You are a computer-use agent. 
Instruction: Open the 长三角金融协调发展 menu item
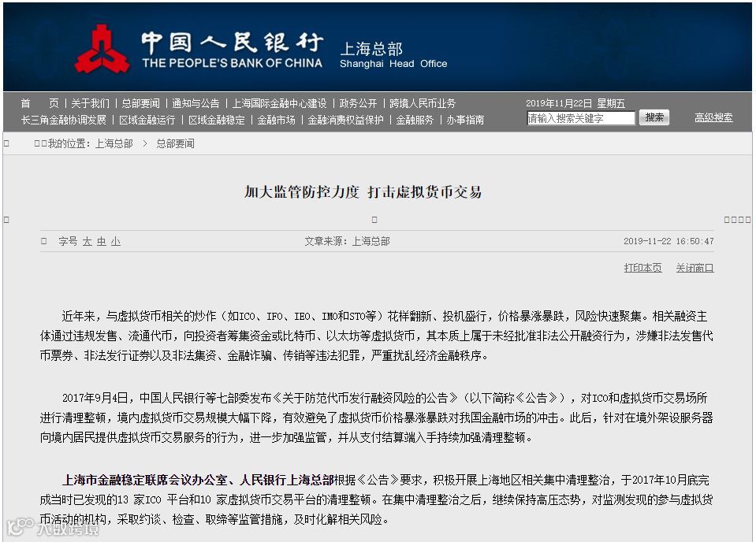click(x=64, y=120)
